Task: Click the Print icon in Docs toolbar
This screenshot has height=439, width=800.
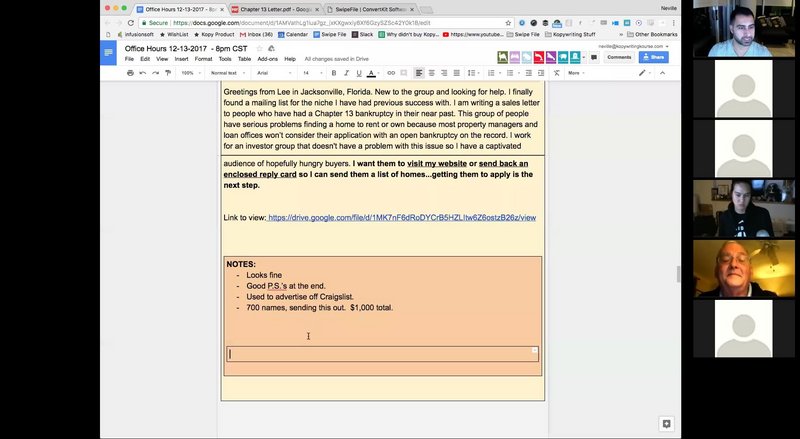Action: [x=130, y=73]
